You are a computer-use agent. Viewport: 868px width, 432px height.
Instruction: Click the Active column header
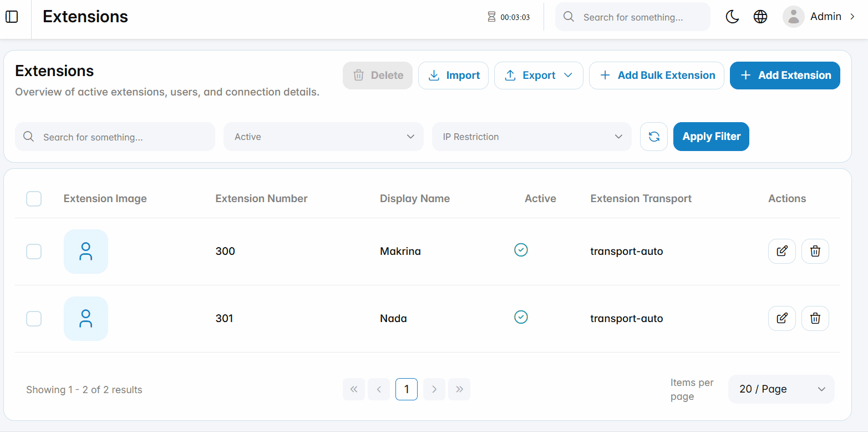click(x=540, y=199)
